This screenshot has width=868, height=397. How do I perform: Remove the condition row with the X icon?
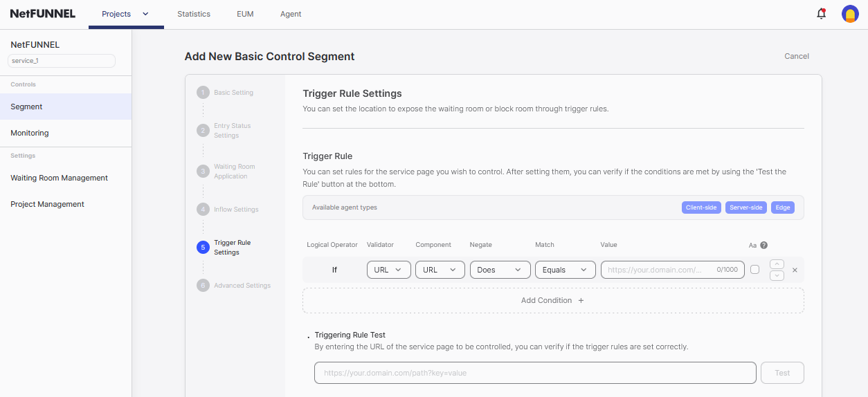click(795, 270)
